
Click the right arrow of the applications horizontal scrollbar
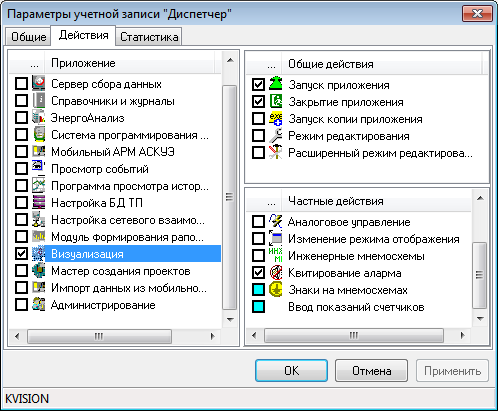tap(213, 336)
